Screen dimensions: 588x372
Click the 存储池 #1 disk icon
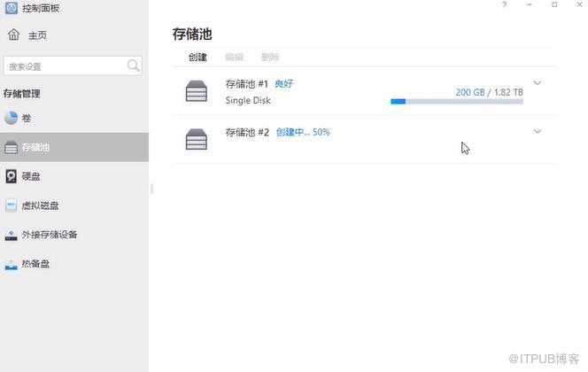(x=196, y=91)
